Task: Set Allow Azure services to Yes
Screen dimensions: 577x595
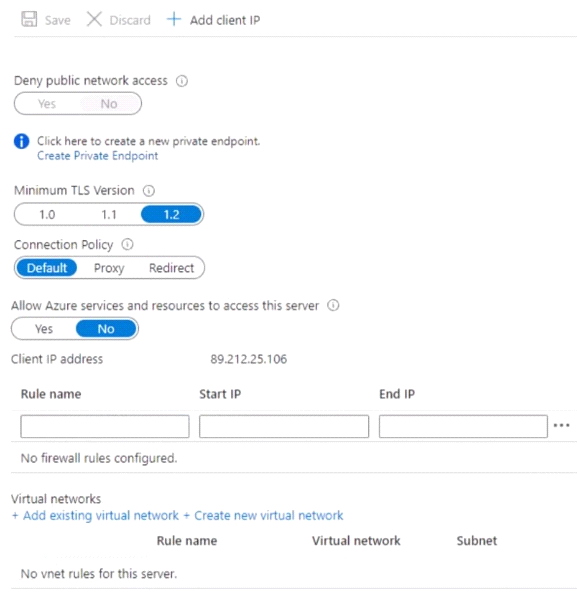Action: [44, 329]
